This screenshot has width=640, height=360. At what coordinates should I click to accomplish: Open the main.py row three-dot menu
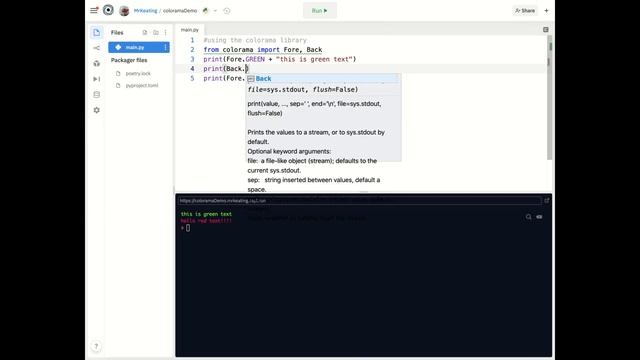coord(165,47)
